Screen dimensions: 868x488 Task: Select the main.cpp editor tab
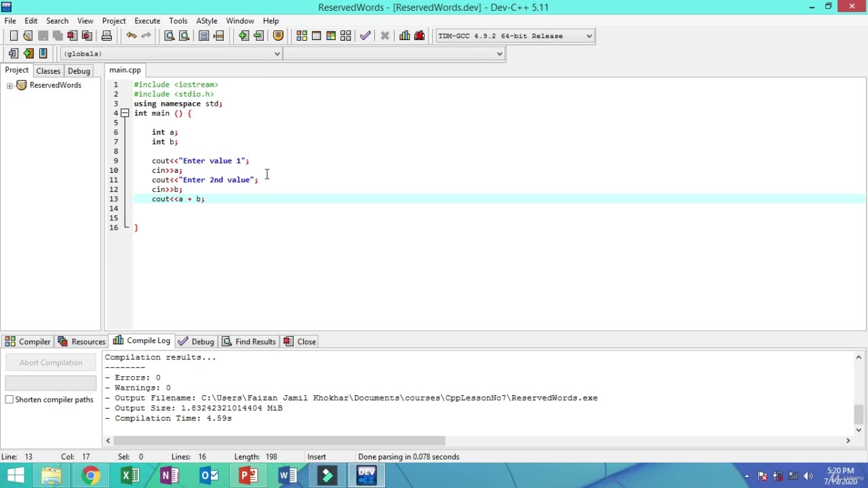coord(125,70)
